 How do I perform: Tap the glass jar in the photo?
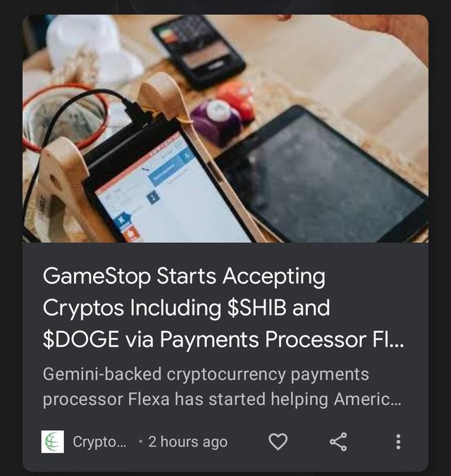(x=64, y=117)
